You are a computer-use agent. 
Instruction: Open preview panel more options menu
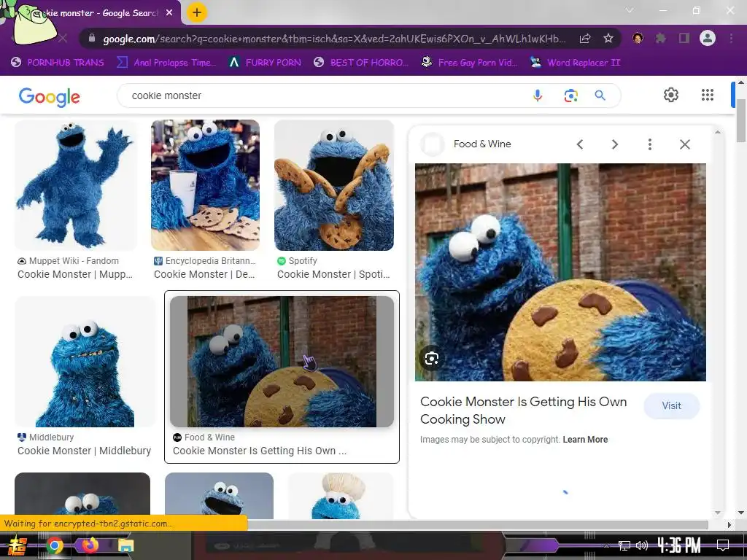(650, 144)
